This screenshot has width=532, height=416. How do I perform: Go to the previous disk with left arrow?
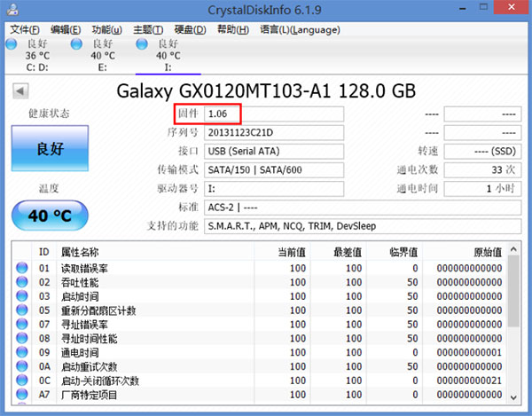[x=20, y=91]
